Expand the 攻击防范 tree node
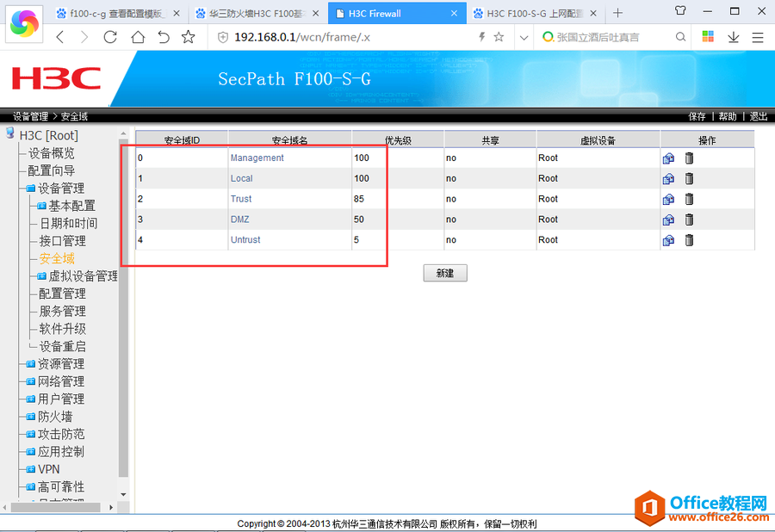 [31, 434]
